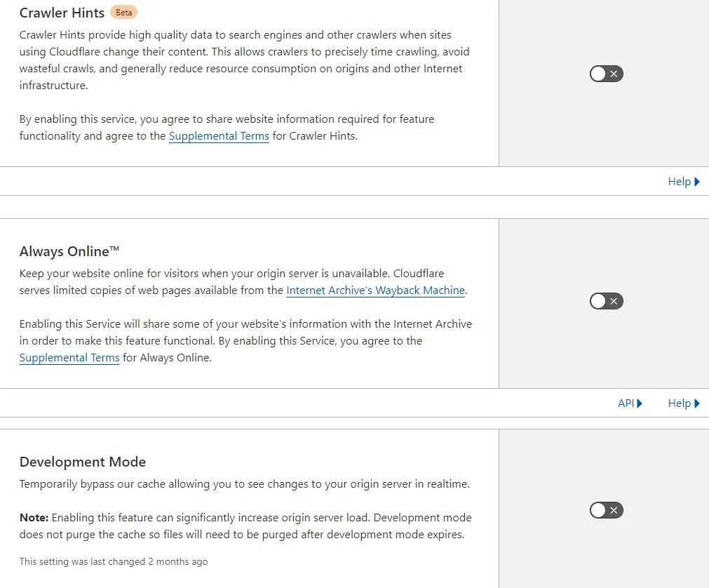Click the 'last changed 2 months ago' note
The width and height of the screenshot is (709, 588).
coord(114,561)
